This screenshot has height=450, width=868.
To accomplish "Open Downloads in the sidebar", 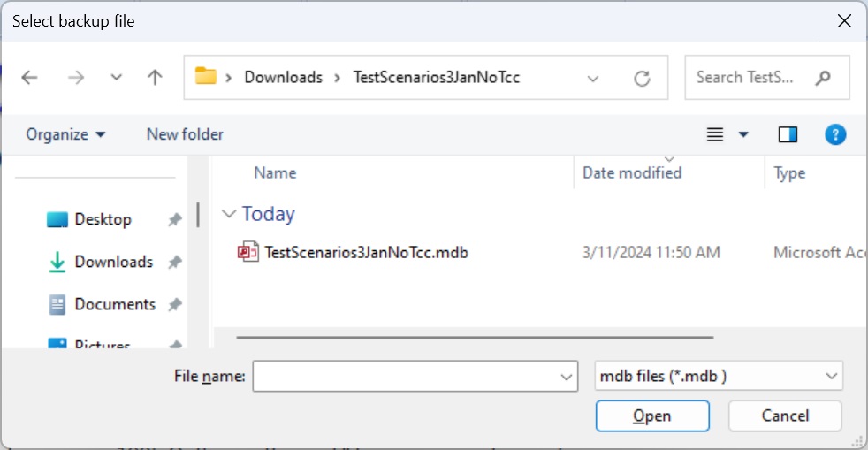I will coord(113,262).
